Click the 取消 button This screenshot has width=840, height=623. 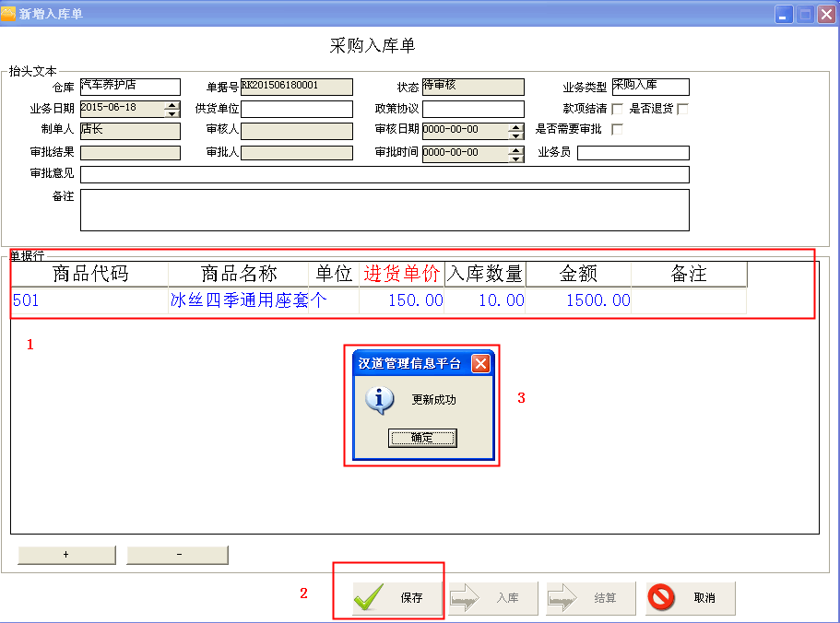pyautogui.click(x=690, y=598)
